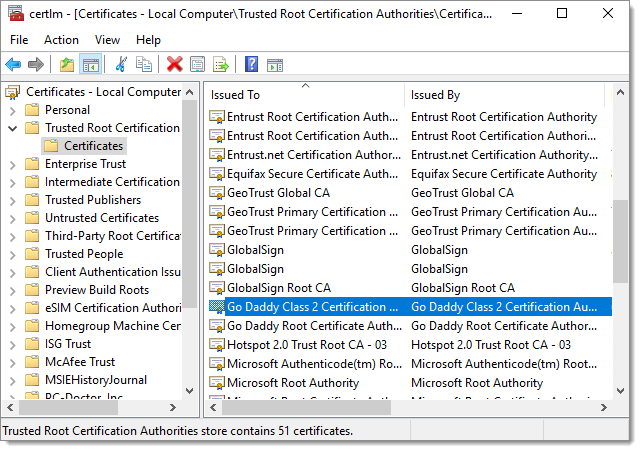
Task: Select first GeoTrust Primary Certification row
Action: (x=410, y=212)
